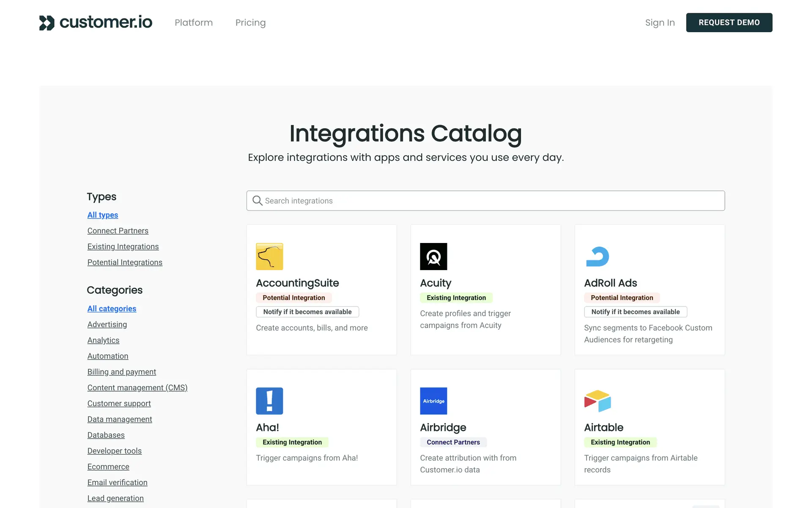Open the Platform menu

(x=194, y=22)
